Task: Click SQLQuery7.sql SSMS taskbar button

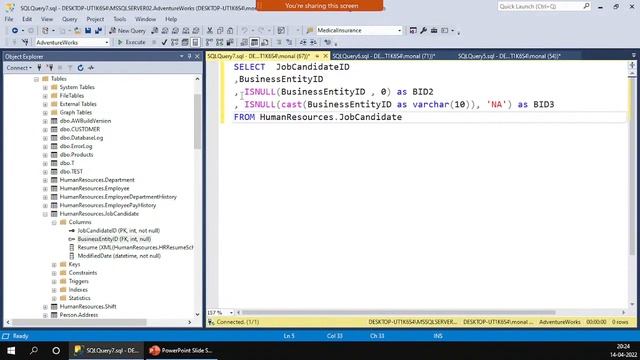Action: point(107,351)
